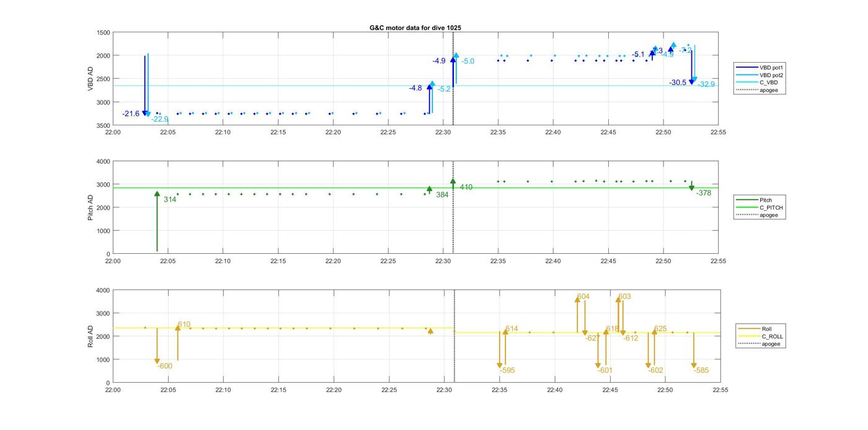Image resolution: width=868 pixels, height=430 pixels.
Task: Click the '384' pitch data label
Action: coord(442,195)
